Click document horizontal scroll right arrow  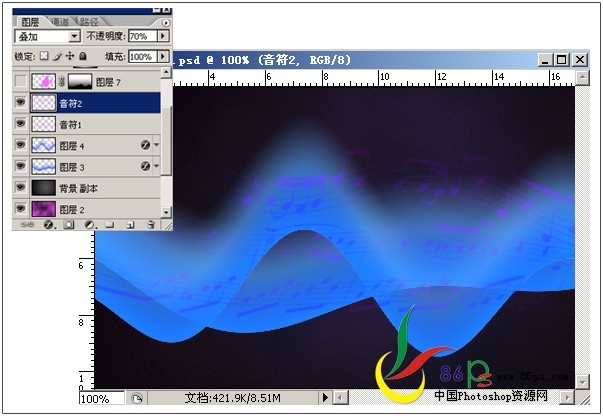point(567,398)
